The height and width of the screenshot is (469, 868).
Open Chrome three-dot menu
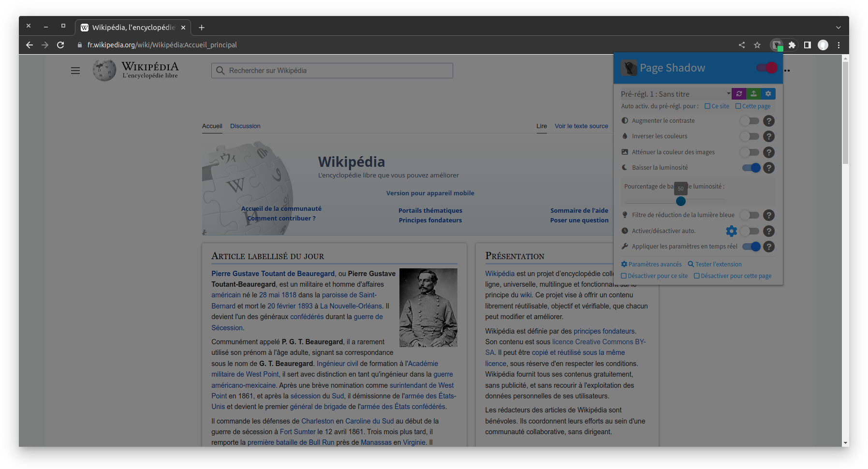tap(839, 45)
